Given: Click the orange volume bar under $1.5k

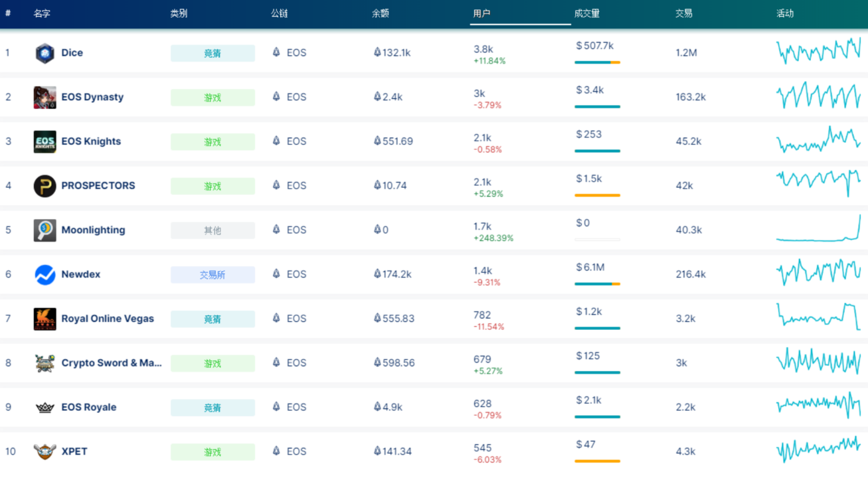Looking at the screenshot, I should coord(597,195).
